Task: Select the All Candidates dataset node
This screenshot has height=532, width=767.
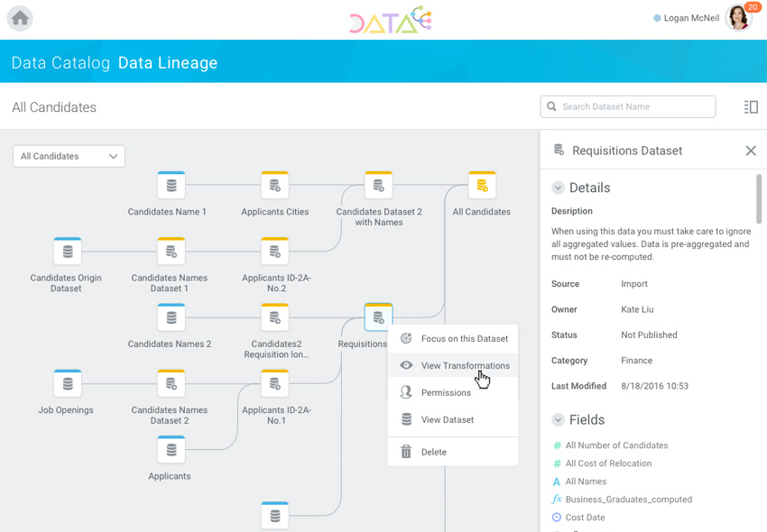Action: tap(482, 186)
